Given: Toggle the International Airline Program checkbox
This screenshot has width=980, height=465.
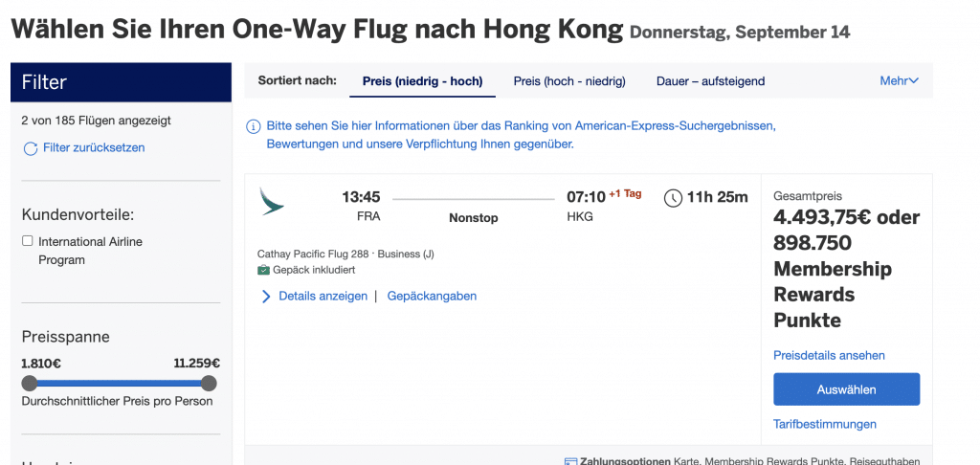Looking at the screenshot, I should click(28, 241).
